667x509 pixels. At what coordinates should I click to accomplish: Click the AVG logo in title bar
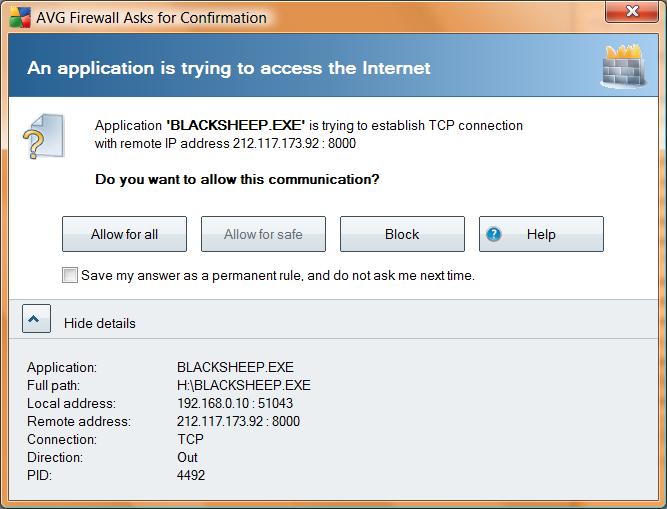pos(20,17)
